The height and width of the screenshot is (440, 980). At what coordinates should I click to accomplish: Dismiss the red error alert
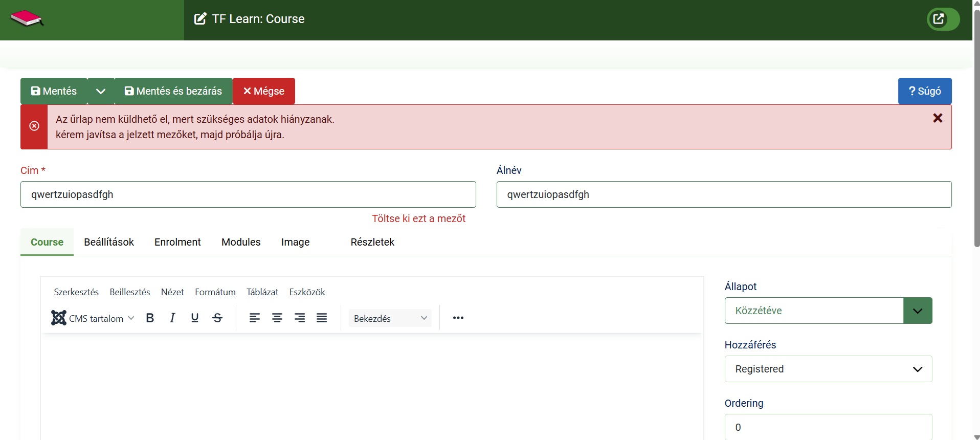coord(937,118)
